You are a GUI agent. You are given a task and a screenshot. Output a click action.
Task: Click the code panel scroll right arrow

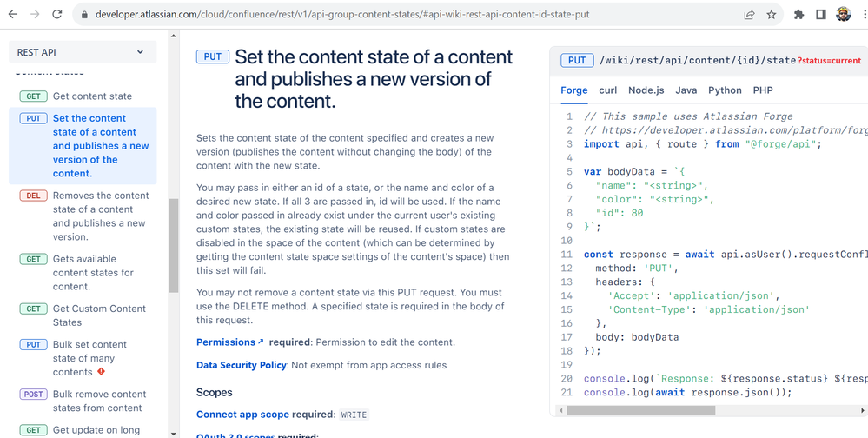863,411
